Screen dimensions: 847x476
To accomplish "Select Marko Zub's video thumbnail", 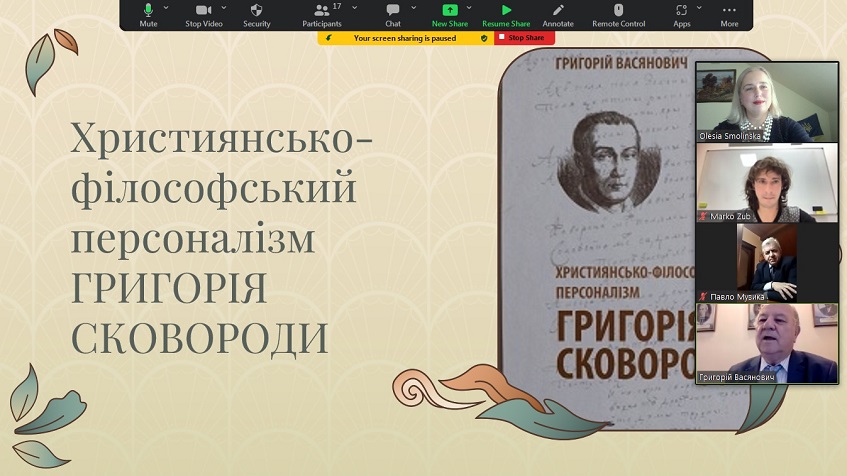I will pyautogui.click(x=766, y=182).
